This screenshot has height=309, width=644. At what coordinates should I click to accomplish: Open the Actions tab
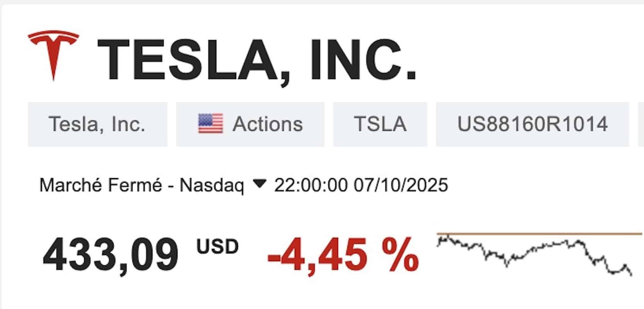250,124
